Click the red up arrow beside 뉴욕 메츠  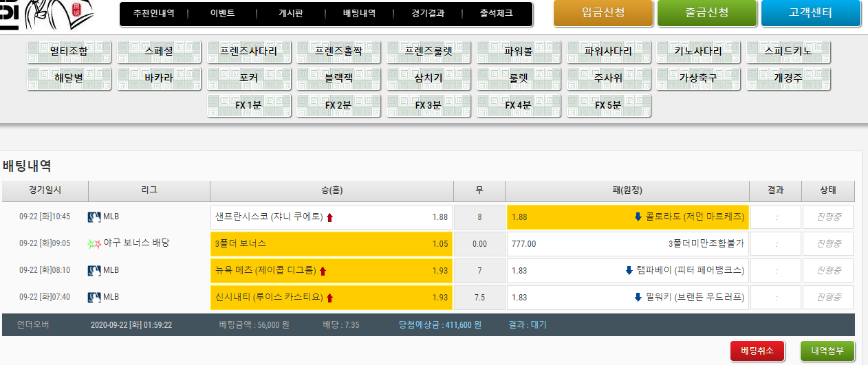coord(323,271)
